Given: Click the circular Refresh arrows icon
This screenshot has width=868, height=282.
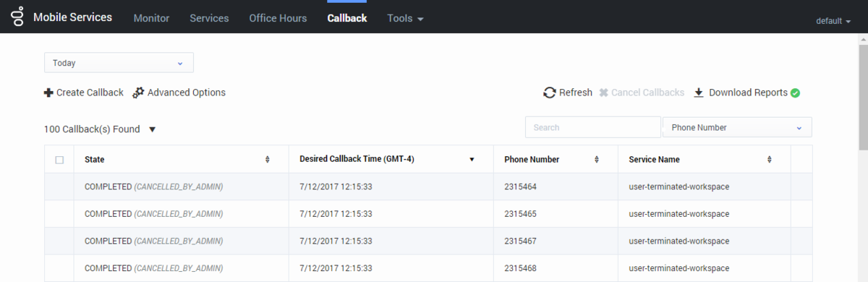Looking at the screenshot, I should point(550,93).
